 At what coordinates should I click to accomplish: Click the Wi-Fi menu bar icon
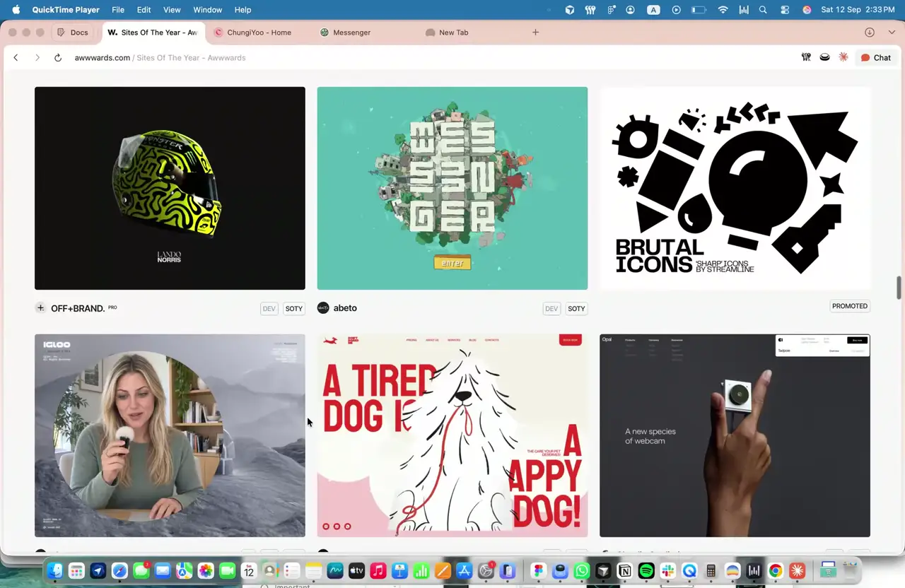[x=723, y=10]
